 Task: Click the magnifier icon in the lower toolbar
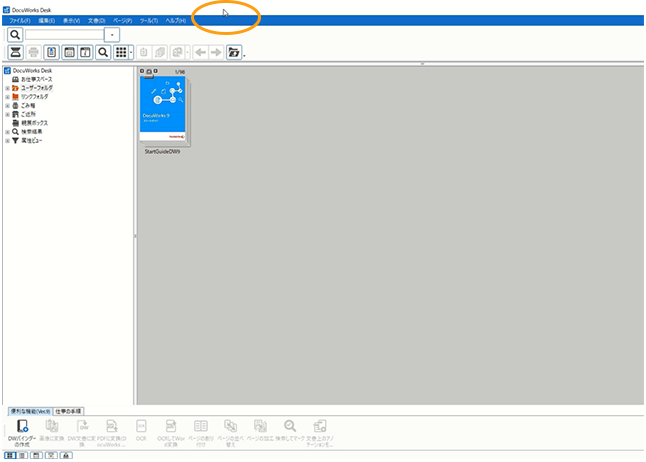pyautogui.click(x=103, y=52)
